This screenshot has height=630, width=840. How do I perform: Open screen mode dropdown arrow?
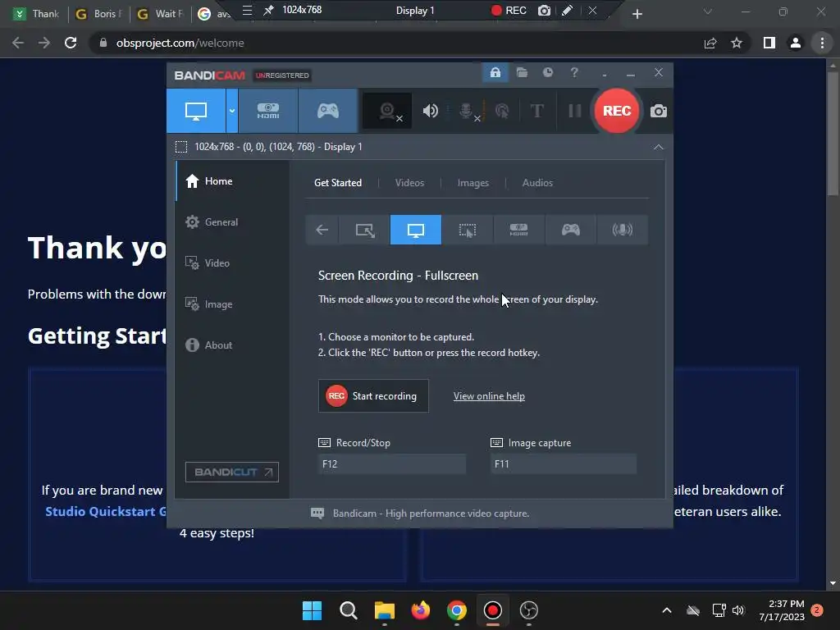coord(232,111)
